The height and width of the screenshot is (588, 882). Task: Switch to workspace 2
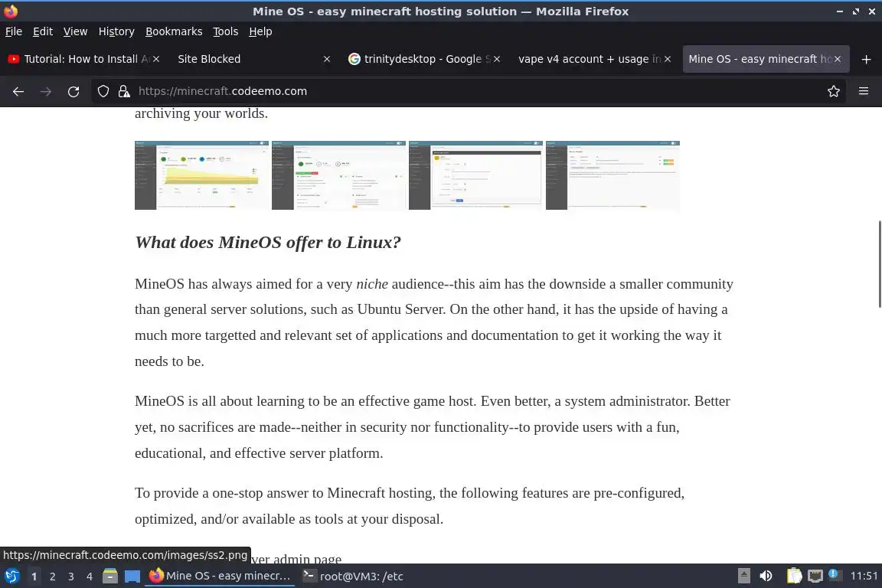click(52, 577)
